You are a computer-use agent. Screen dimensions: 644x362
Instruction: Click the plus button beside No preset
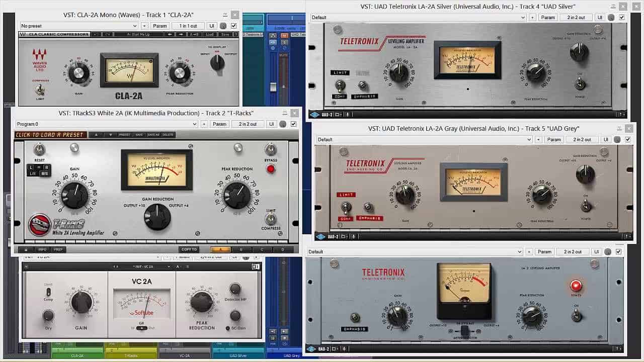coord(144,26)
